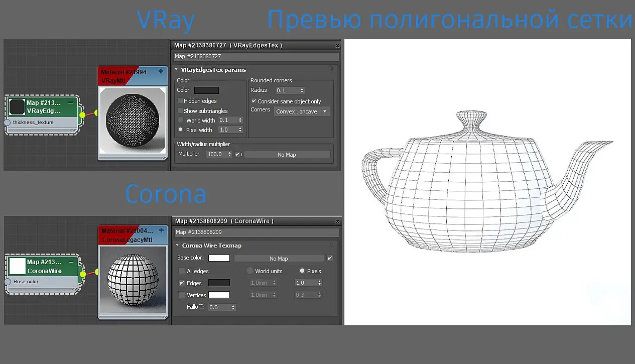Viewport: 635px width, 364px height.
Task: Select the World units radio button
Action: coord(250,271)
